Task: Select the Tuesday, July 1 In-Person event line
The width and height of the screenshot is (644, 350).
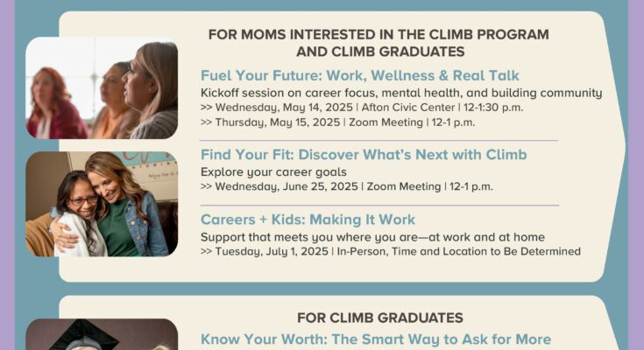Action: tap(390, 251)
